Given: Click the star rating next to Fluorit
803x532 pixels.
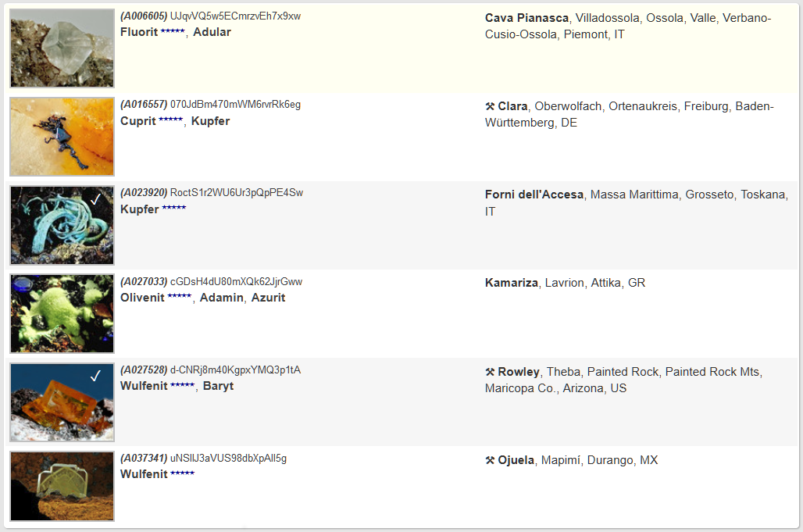Looking at the screenshot, I should [173, 32].
